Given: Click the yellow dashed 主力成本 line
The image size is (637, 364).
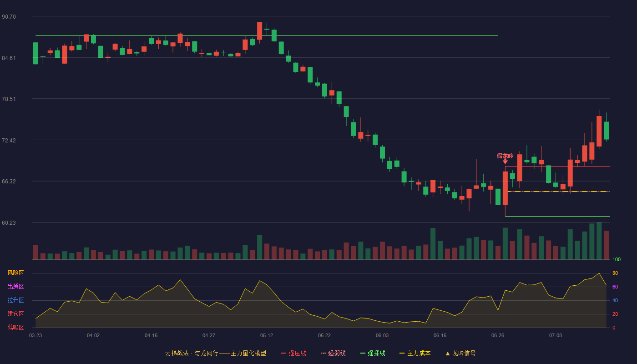Looking at the screenshot, I should [x=559, y=192].
